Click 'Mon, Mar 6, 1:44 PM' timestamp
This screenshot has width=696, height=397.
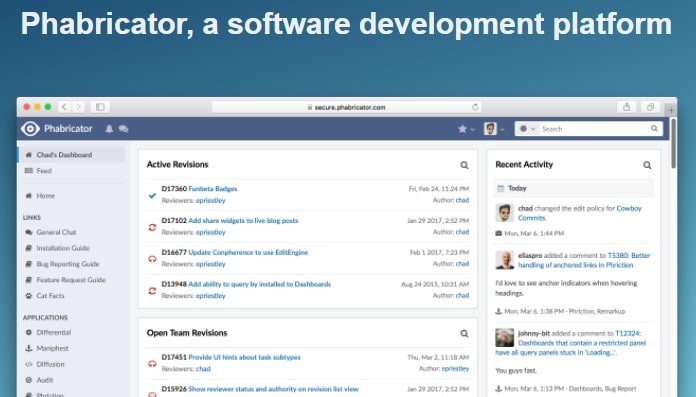click(x=534, y=234)
